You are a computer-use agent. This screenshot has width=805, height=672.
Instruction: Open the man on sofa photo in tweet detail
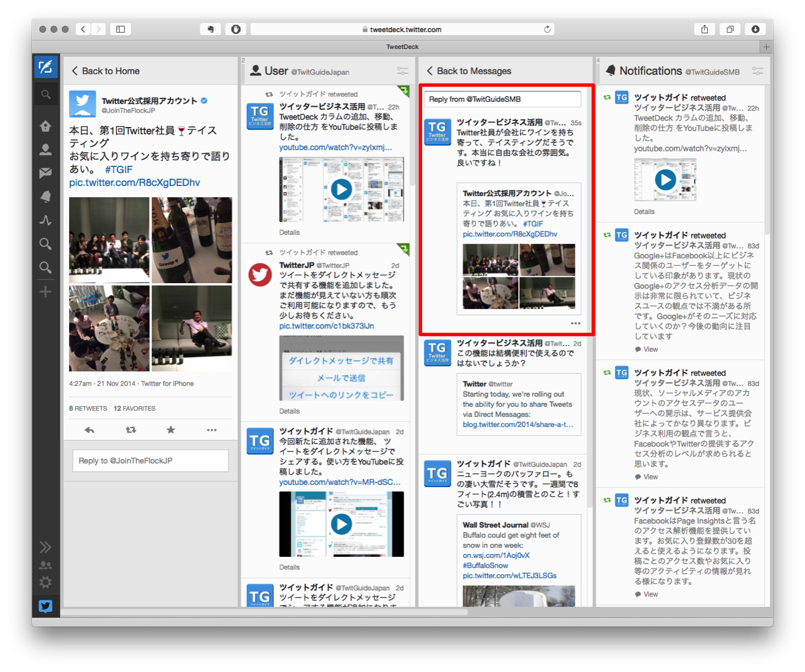click(x=192, y=328)
